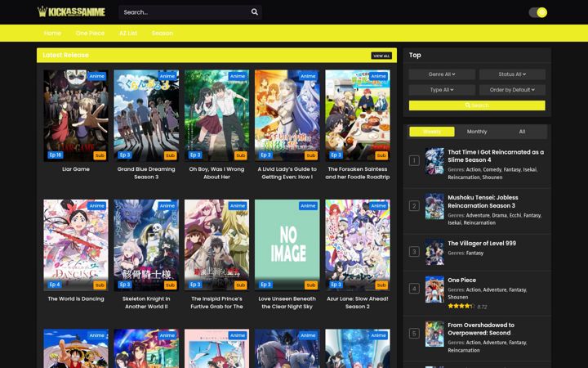The width and height of the screenshot is (588, 368).
Task: Click the Anime badge on Grand Blue poster
Action: 167,76
